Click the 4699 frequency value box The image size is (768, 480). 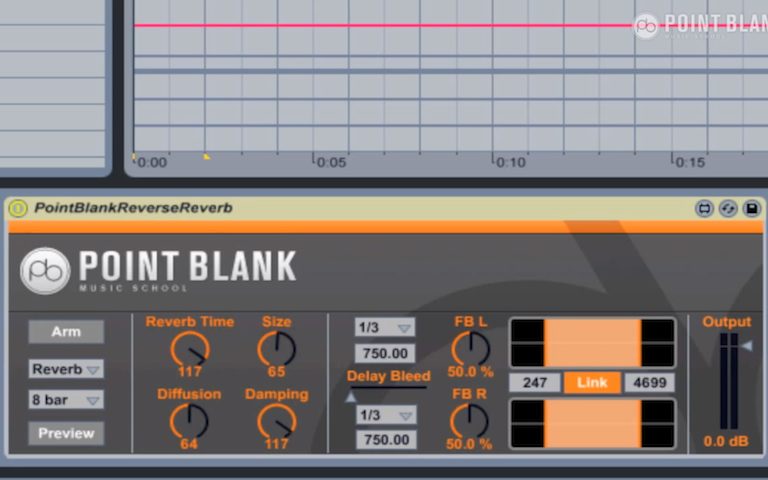(649, 383)
